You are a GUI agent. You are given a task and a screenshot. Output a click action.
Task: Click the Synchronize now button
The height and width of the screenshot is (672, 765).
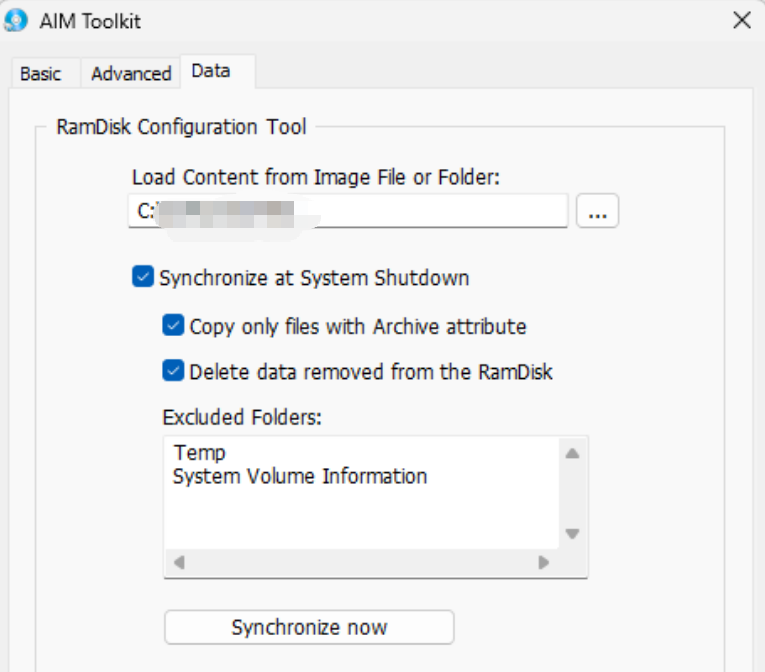309,627
